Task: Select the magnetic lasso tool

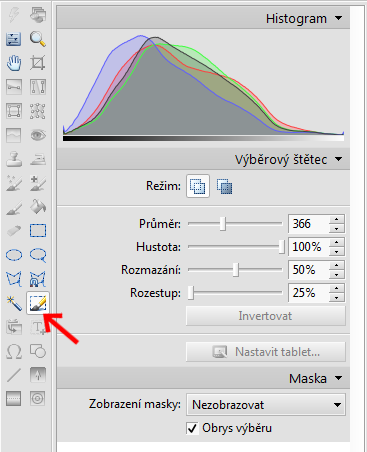Action: click(38, 279)
